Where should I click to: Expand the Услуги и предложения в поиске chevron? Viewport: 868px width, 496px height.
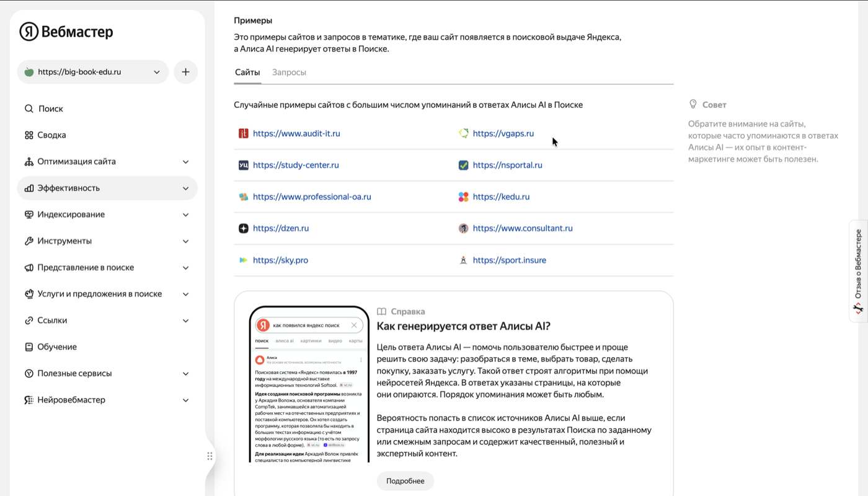point(185,294)
